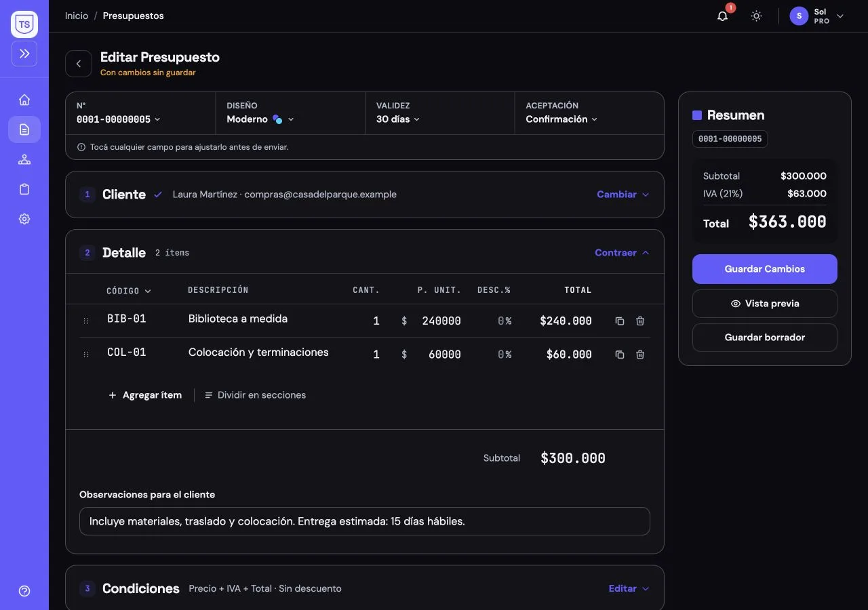Expand Cliente section via Cambiar
This screenshot has width=868, height=610.
point(623,195)
